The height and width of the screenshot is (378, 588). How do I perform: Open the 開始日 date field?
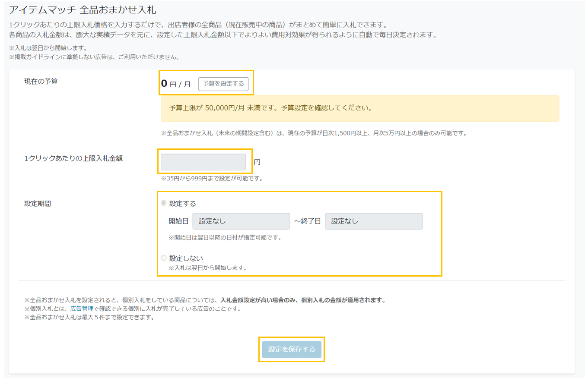point(241,221)
